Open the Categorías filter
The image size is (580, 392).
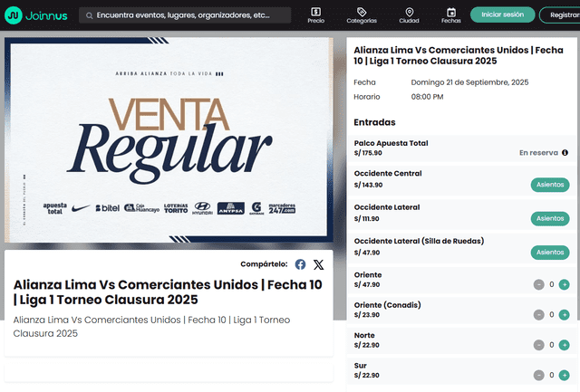362,15
